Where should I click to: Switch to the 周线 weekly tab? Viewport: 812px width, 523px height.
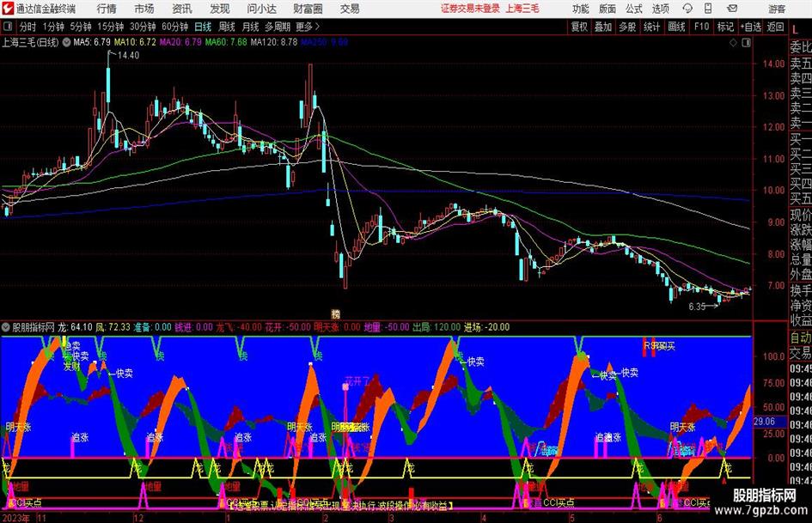click(227, 27)
